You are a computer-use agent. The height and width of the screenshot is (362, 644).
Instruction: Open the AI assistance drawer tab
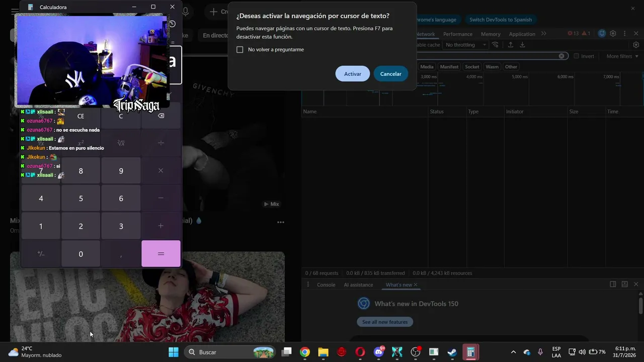coord(358,285)
